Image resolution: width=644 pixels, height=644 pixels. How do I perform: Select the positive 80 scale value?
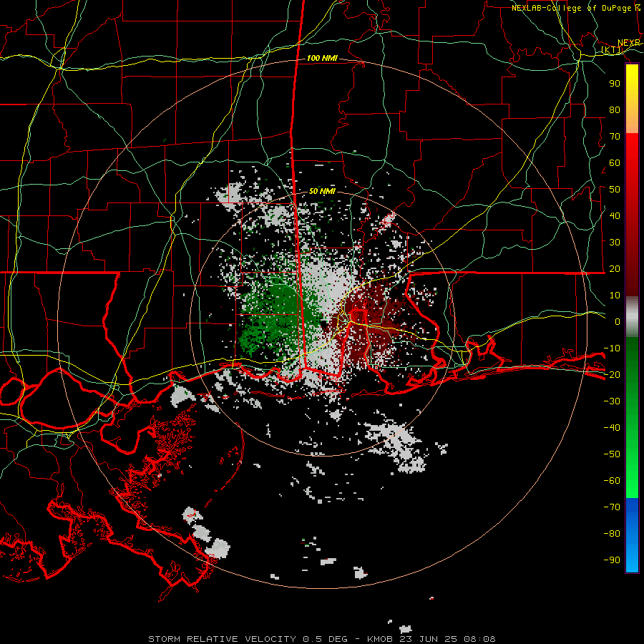[615, 110]
